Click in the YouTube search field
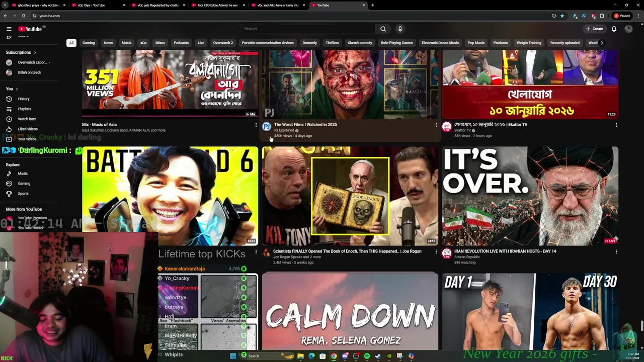The width and height of the screenshot is (644, 362). [308, 29]
